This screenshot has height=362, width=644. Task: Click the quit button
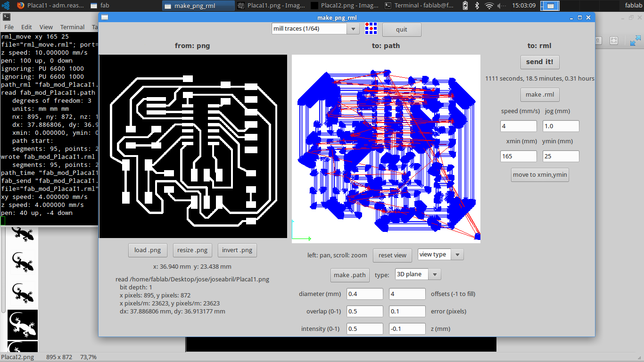tap(401, 29)
